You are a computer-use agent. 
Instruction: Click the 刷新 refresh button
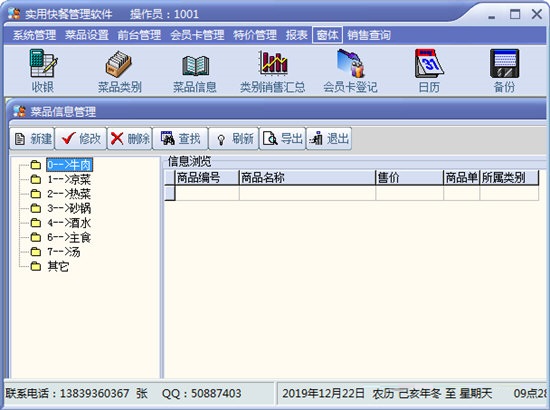234,139
